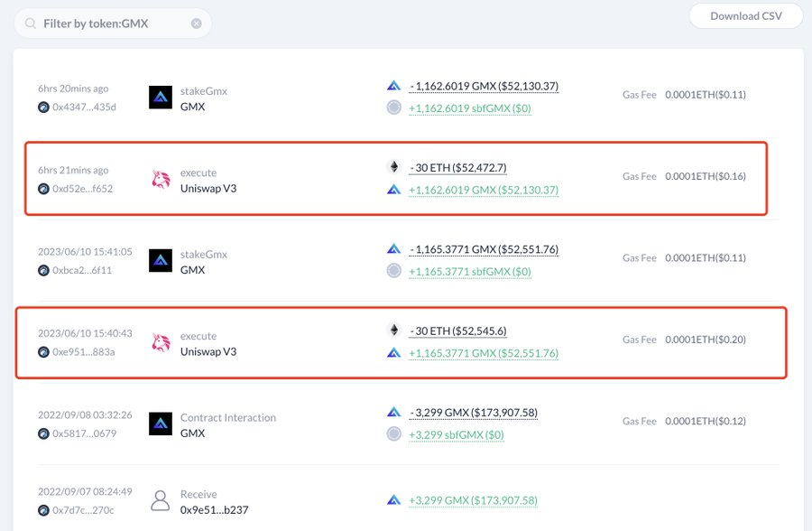Click GMX token icon next to -3,299 GMX

click(x=394, y=413)
